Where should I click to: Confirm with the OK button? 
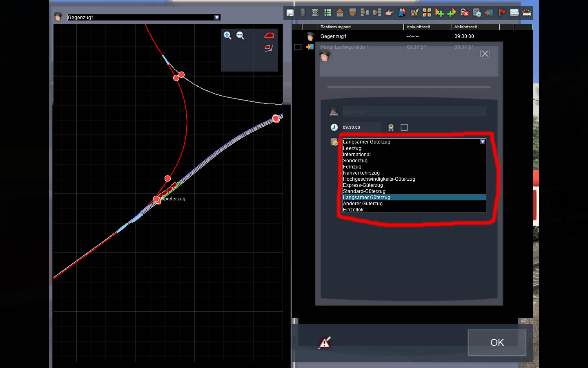click(497, 343)
